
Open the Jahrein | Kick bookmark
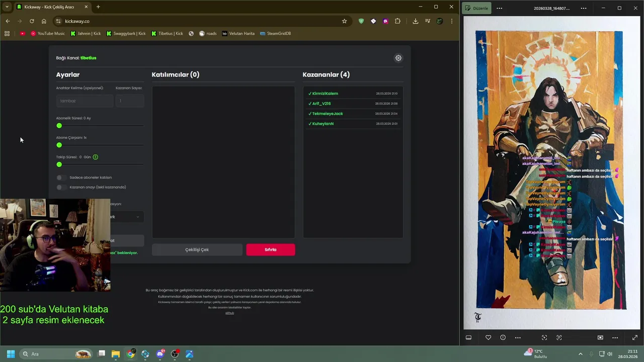(x=86, y=34)
